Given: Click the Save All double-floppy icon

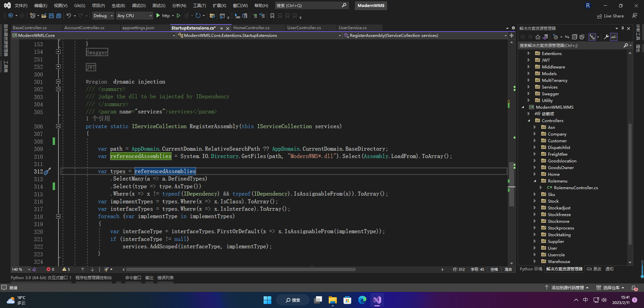Looking at the screenshot, I should point(59,16).
